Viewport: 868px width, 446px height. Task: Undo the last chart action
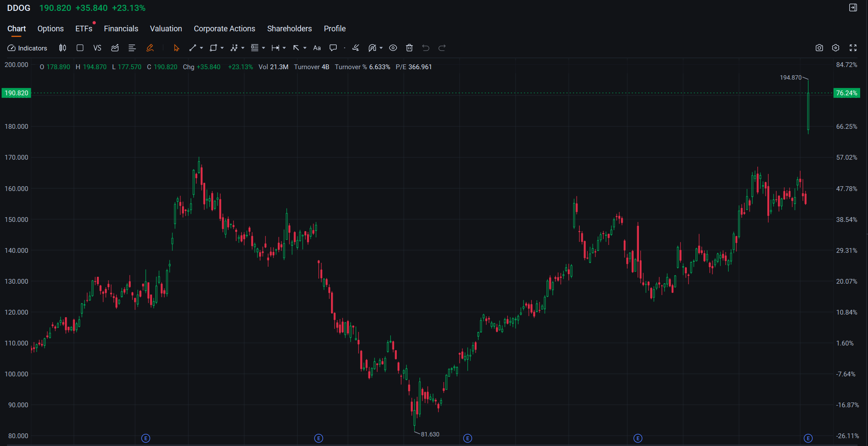(x=426, y=48)
